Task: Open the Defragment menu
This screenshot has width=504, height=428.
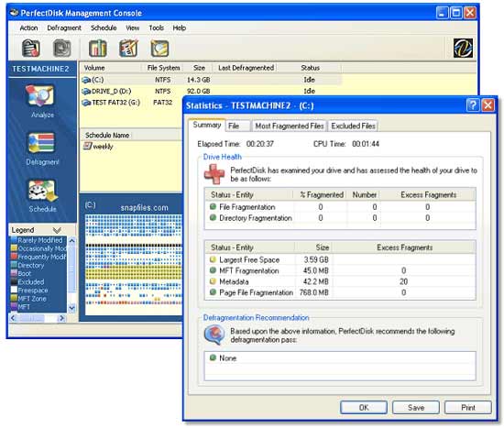Action: [64, 28]
